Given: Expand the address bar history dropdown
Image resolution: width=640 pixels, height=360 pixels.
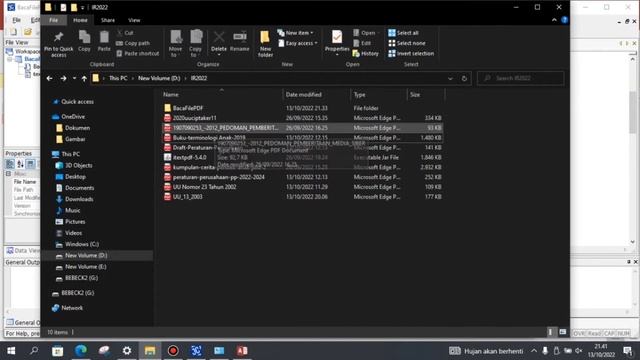Looking at the screenshot, I should click(x=450, y=78).
